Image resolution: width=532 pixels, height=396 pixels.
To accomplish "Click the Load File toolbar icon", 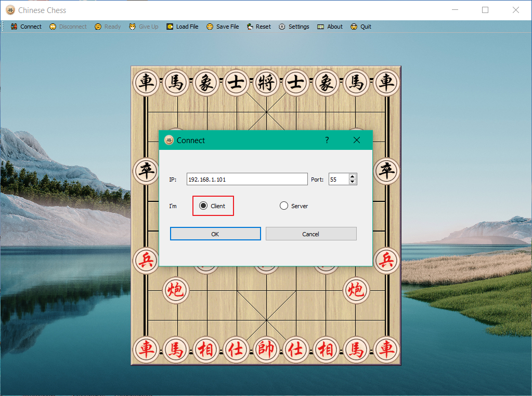I will click(170, 27).
